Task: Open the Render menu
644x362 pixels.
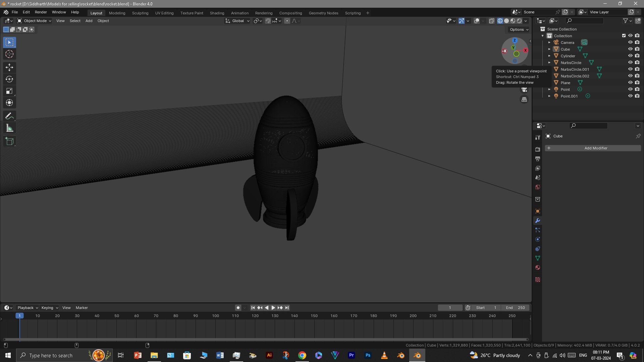Action: (41, 12)
